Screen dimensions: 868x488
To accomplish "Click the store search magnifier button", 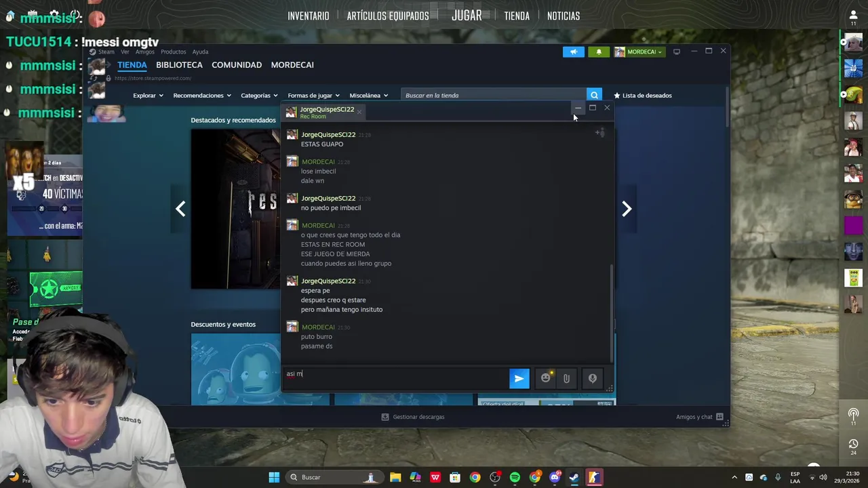I will click(594, 96).
